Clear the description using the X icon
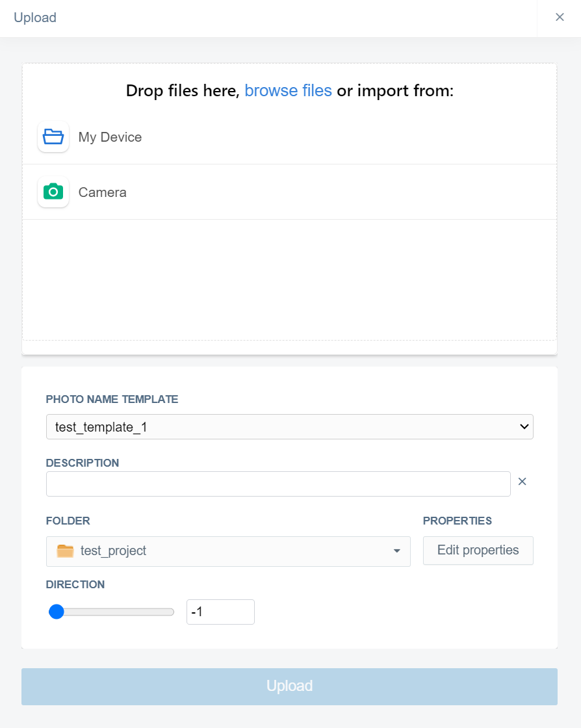 click(x=522, y=482)
